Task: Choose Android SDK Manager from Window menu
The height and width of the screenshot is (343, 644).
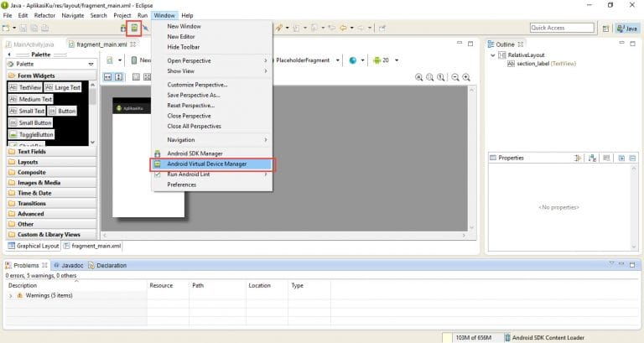Action: (x=212, y=153)
